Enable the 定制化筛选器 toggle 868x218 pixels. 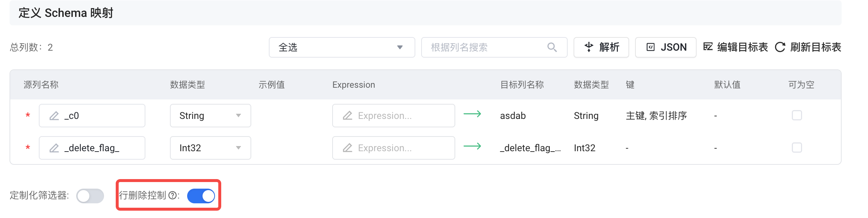point(90,196)
